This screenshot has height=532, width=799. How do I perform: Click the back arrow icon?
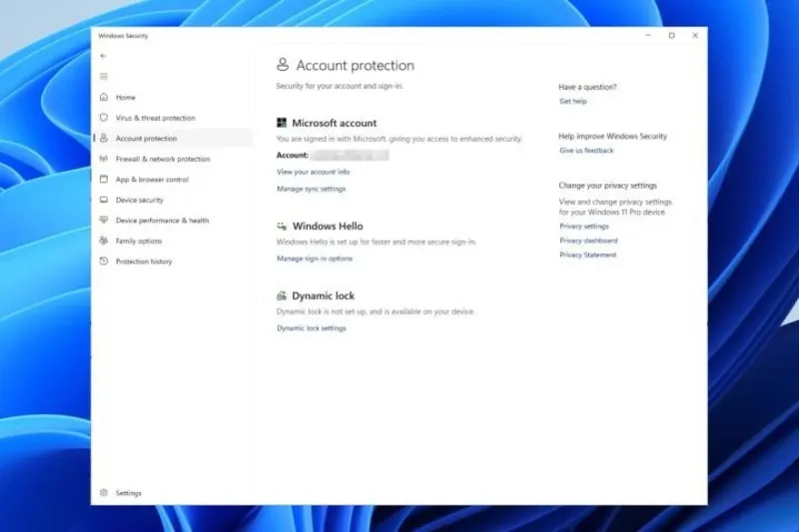click(x=104, y=56)
